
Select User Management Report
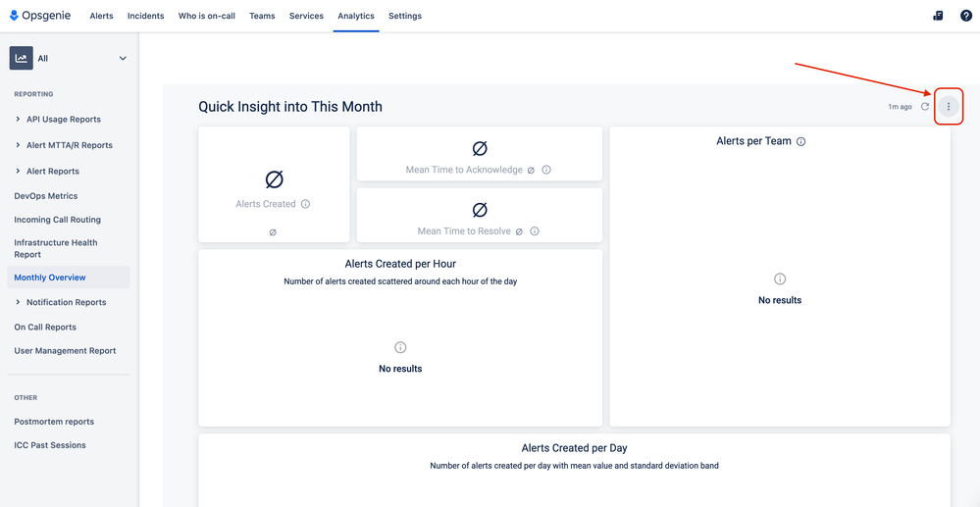click(65, 351)
